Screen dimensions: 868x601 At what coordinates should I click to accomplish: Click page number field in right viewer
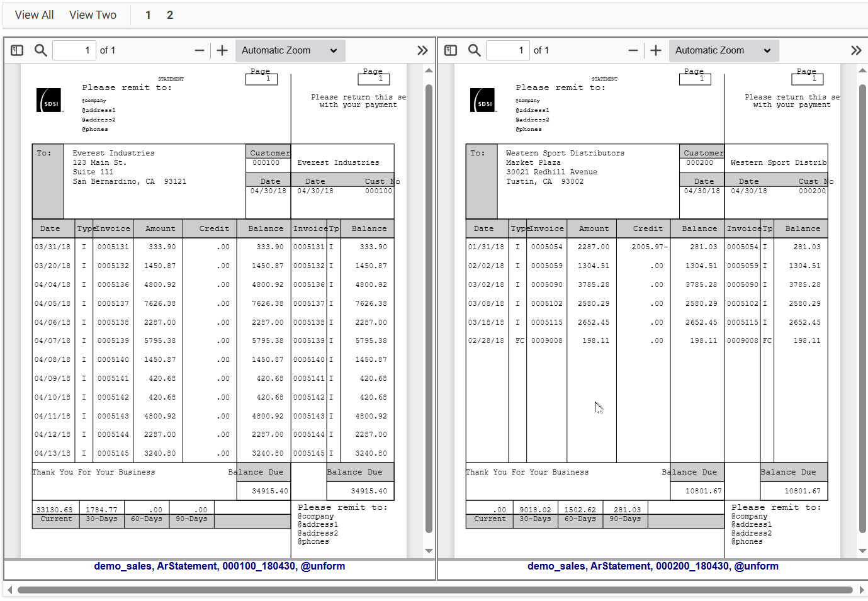tap(508, 50)
